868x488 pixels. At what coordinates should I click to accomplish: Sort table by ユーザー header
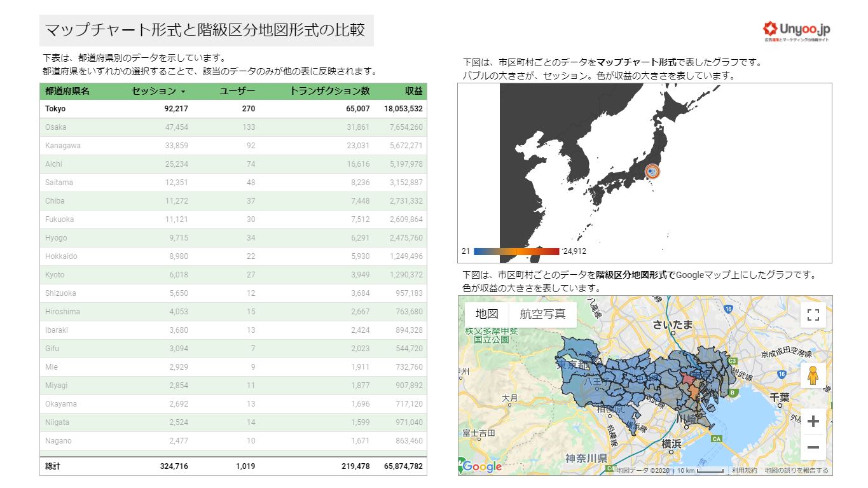237,91
